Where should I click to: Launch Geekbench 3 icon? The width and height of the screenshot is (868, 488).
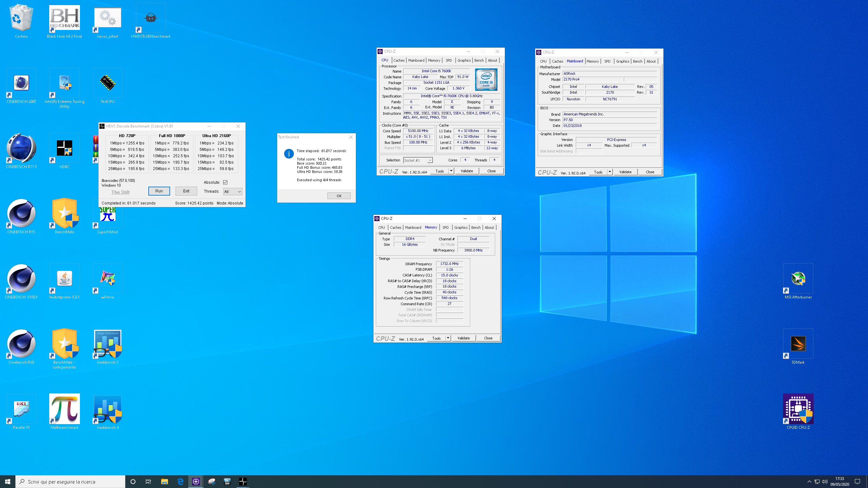point(107,347)
